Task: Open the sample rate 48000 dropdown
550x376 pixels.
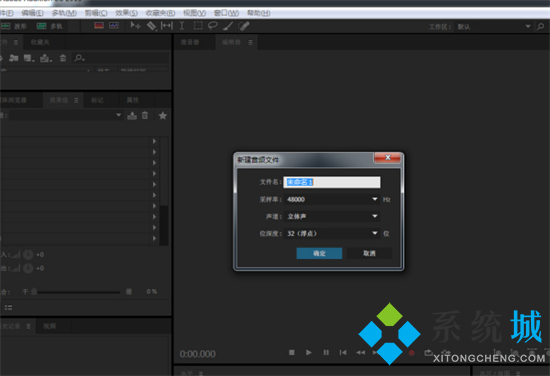Action: [331, 199]
